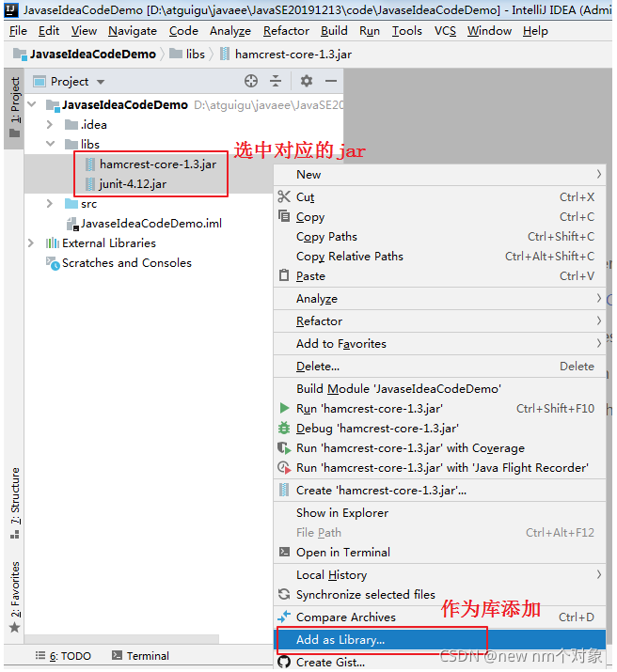The width and height of the screenshot is (617, 672).
Task: Open the Refactor submenu in context menu
Action: (x=439, y=321)
